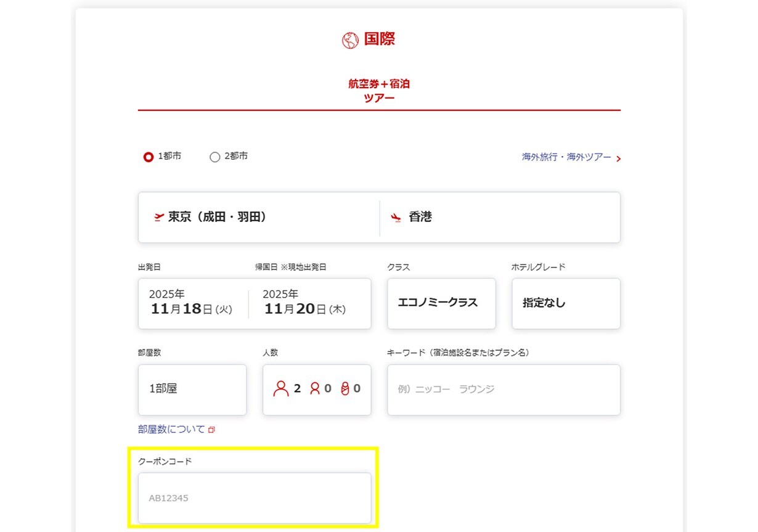Open the 海外旅行・海外ツアー link

click(568, 158)
